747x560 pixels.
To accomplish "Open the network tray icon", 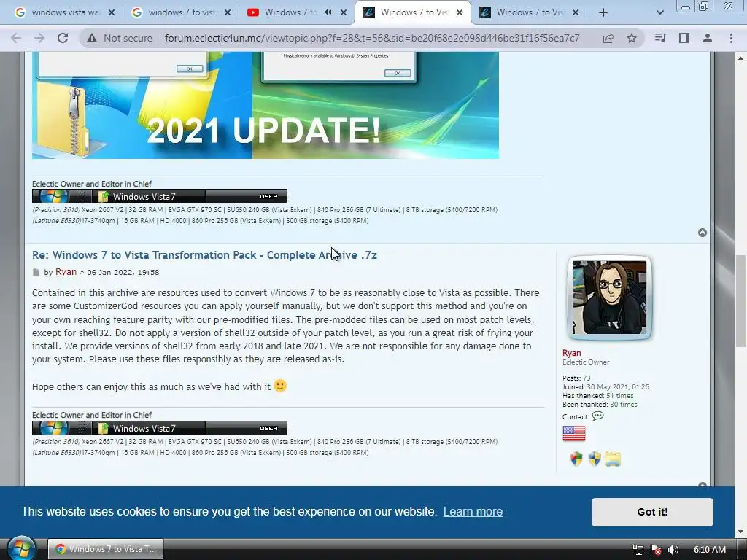I will pos(638,550).
